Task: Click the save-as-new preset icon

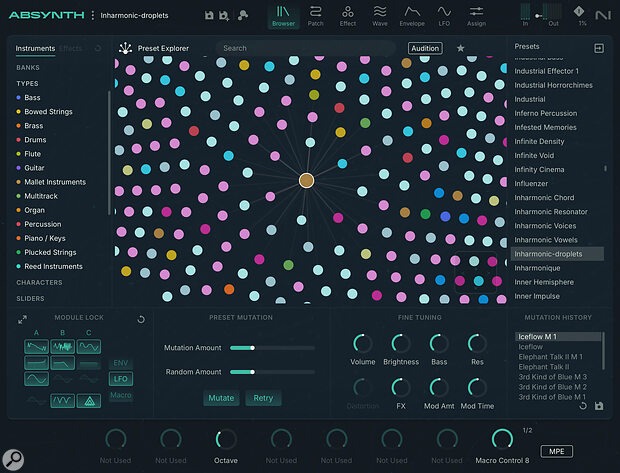Action: coord(224,15)
